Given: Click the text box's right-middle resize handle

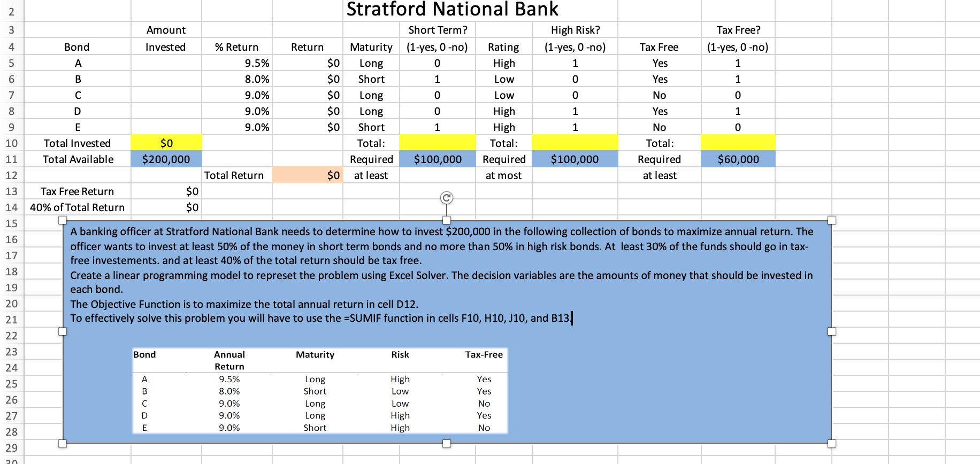Looking at the screenshot, I should click(x=831, y=331).
